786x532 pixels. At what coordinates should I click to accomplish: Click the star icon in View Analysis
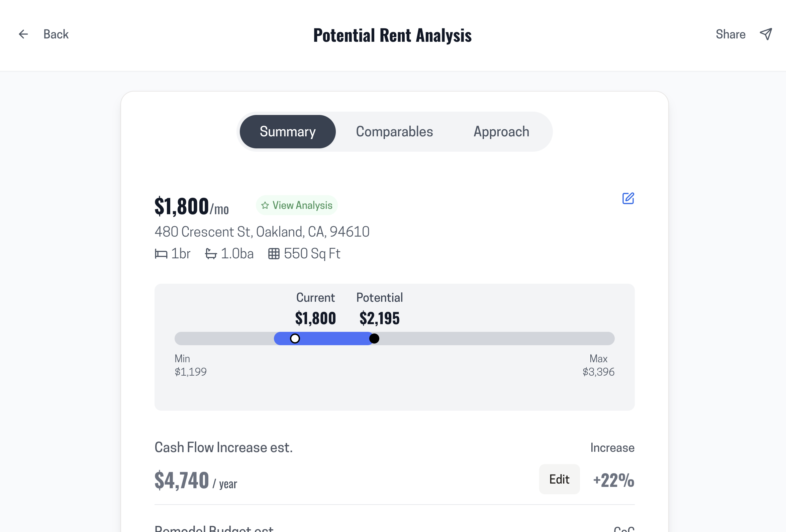pyautogui.click(x=265, y=205)
